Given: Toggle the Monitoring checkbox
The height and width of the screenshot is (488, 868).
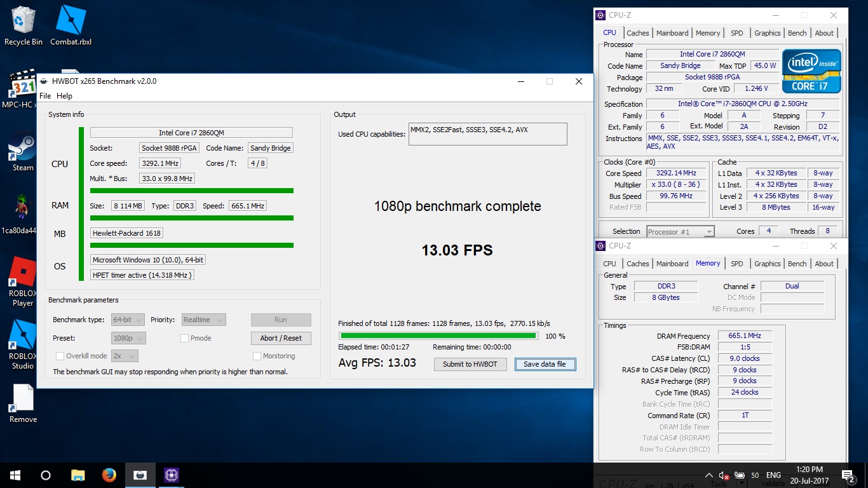Looking at the screenshot, I should [257, 356].
